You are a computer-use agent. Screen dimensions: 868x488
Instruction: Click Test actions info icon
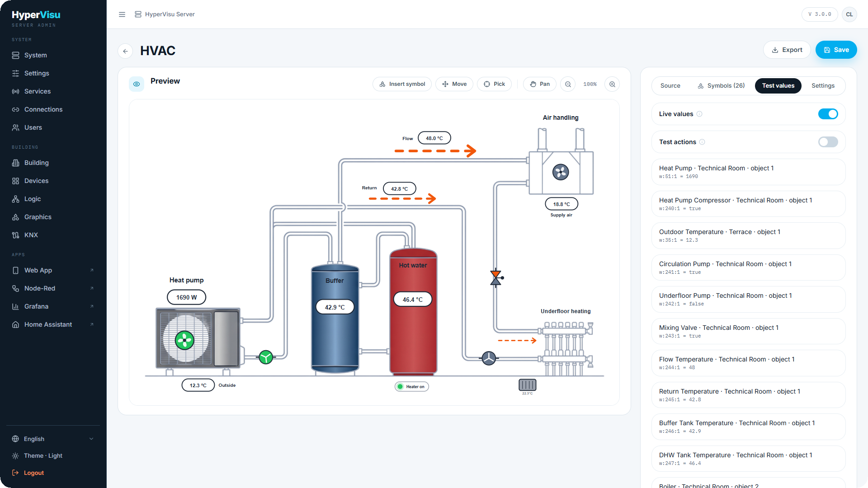click(x=702, y=142)
